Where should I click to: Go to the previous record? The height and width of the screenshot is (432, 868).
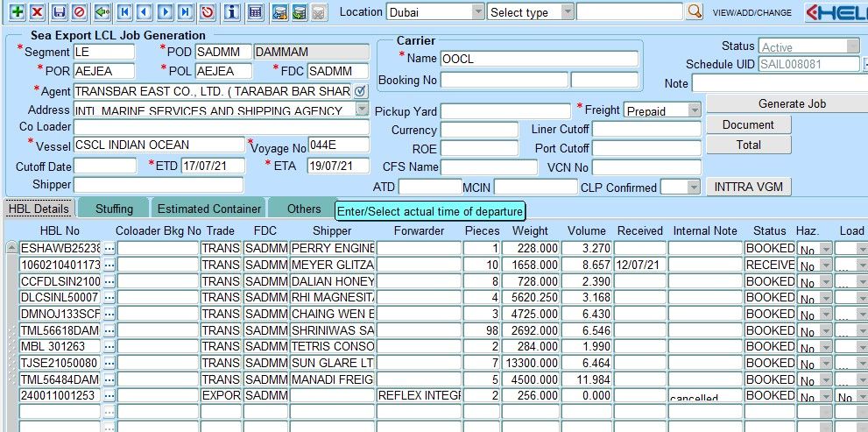point(145,11)
